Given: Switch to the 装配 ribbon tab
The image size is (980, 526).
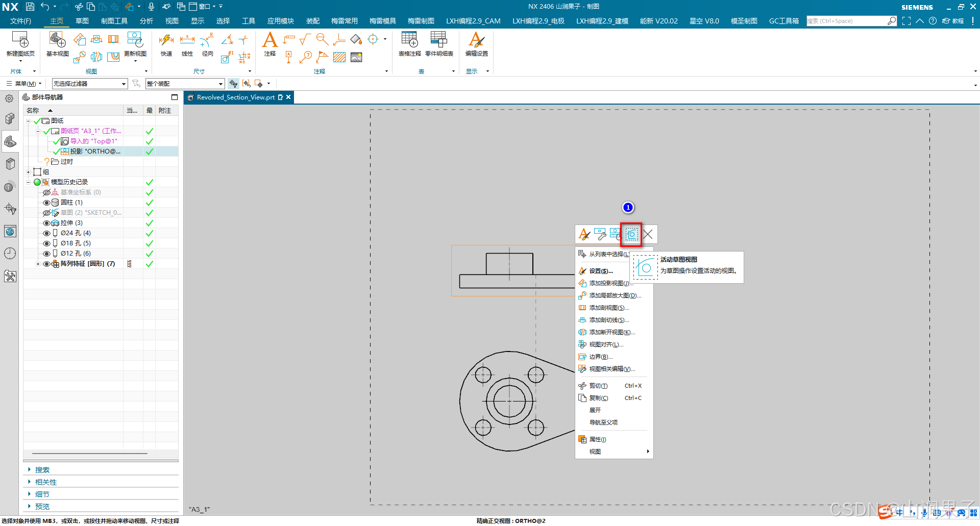Looking at the screenshot, I should click(313, 21).
